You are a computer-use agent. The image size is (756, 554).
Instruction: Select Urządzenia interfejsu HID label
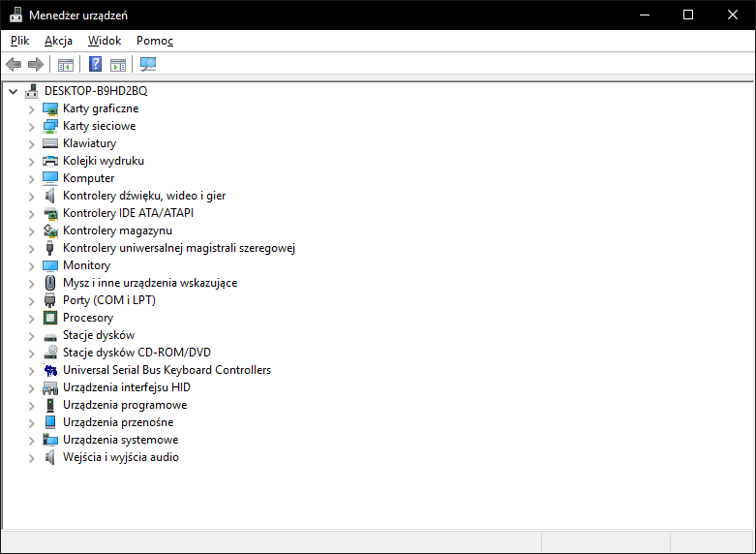[127, 387]
